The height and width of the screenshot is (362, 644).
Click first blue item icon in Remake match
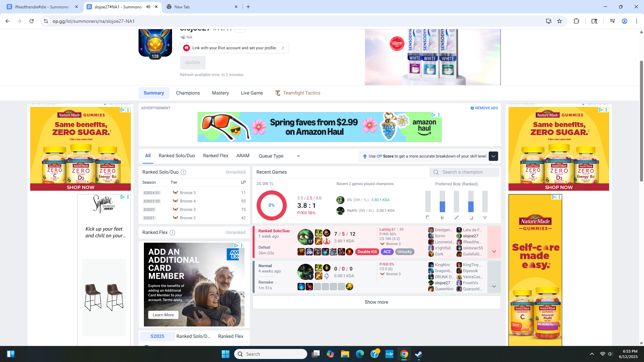click(301, 287)
